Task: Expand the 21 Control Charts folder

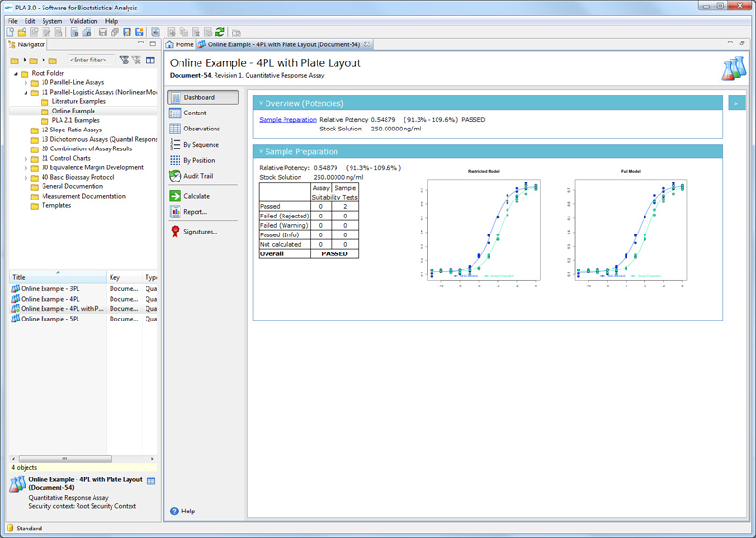Action: (x=26, y=159)
